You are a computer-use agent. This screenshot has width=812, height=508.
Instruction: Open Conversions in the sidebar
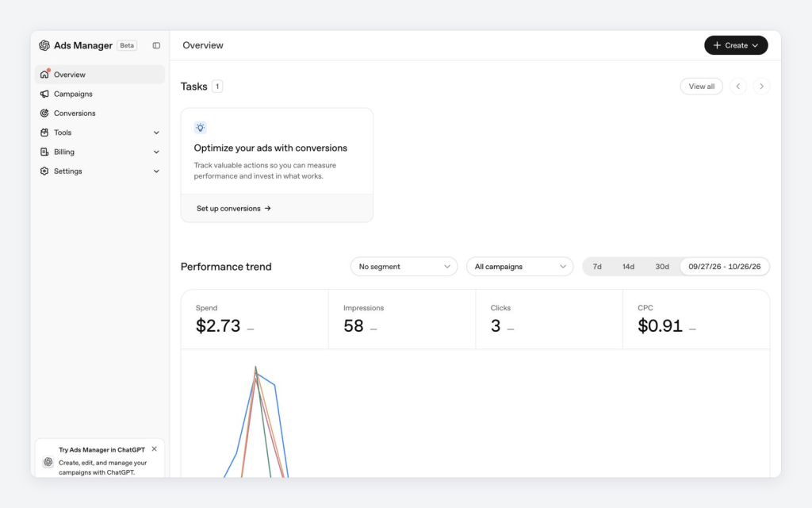100,113
